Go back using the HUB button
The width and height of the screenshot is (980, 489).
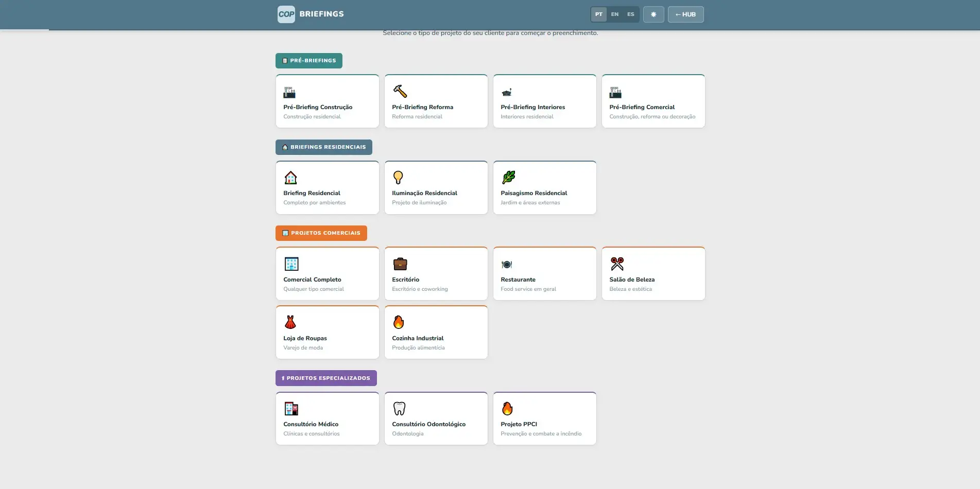[x=685, y=14]
